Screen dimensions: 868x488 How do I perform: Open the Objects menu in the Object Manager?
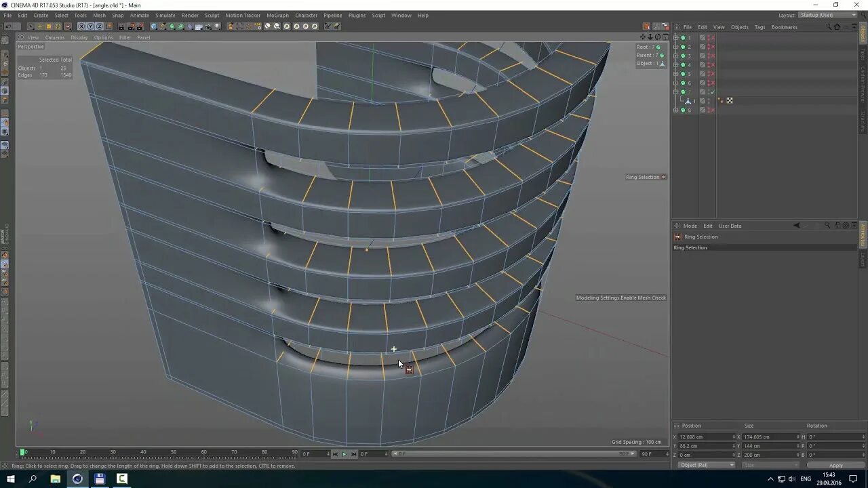coord(739,27)
